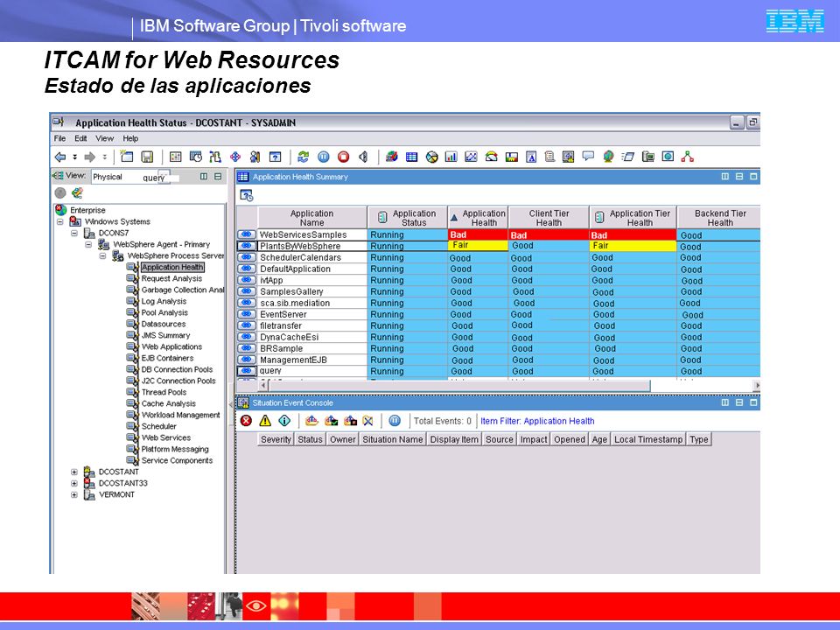Screen dimensions: 840x630
Task: Expand the VERMONT tree node
Action: [x=73, y=494]
